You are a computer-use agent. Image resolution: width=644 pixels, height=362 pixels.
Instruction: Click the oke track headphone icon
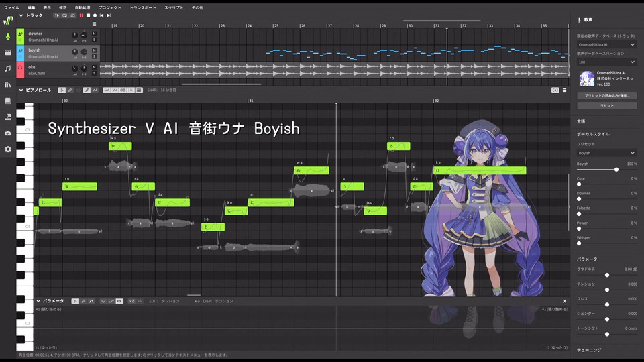click(20, 67)
